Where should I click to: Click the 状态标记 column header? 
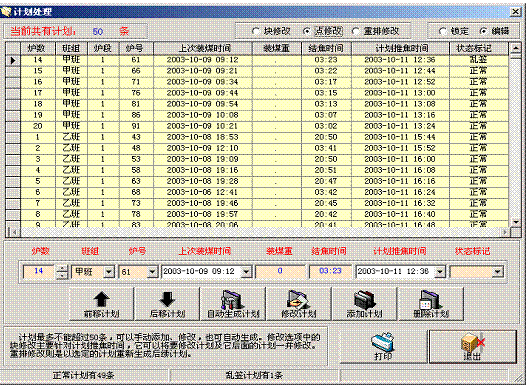(478, 49)
